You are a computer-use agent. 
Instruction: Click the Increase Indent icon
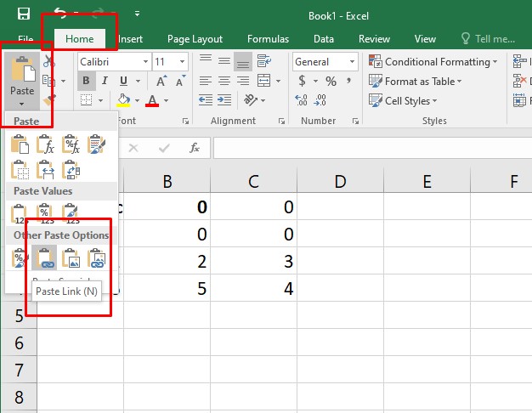224,100
